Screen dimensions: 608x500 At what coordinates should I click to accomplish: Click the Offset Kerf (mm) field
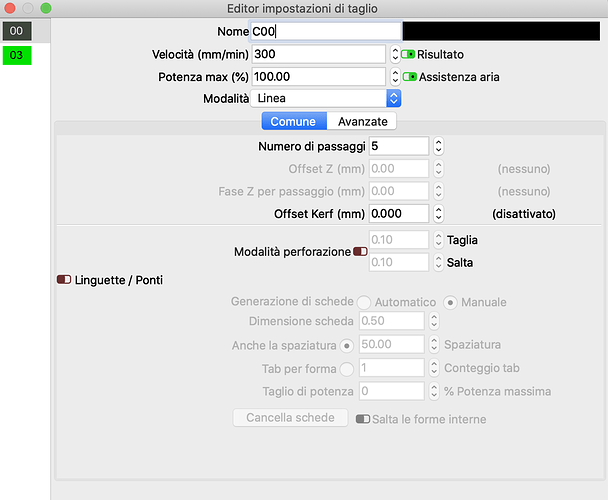pyautogui.click(x=399, y=214)
